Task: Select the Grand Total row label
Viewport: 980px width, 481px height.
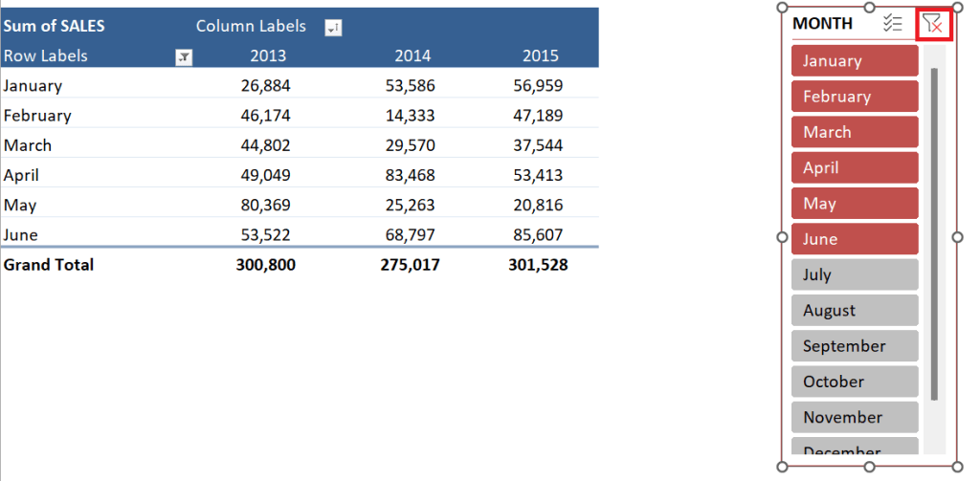Action: coord(49,265)
